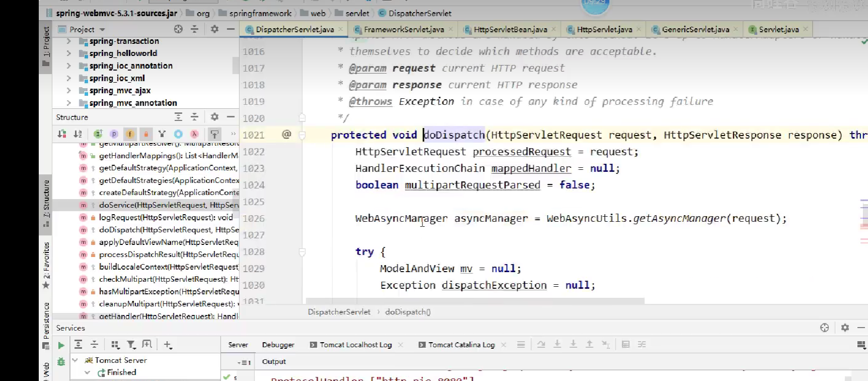The height and width of the screenshot is (381, 868).
Task: Expand the spring_ioc_xml module
Action: 68,78
